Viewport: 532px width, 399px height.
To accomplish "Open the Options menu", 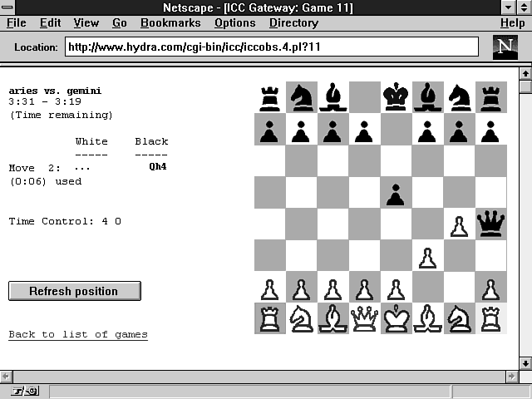I will click(x=234, y=23).
